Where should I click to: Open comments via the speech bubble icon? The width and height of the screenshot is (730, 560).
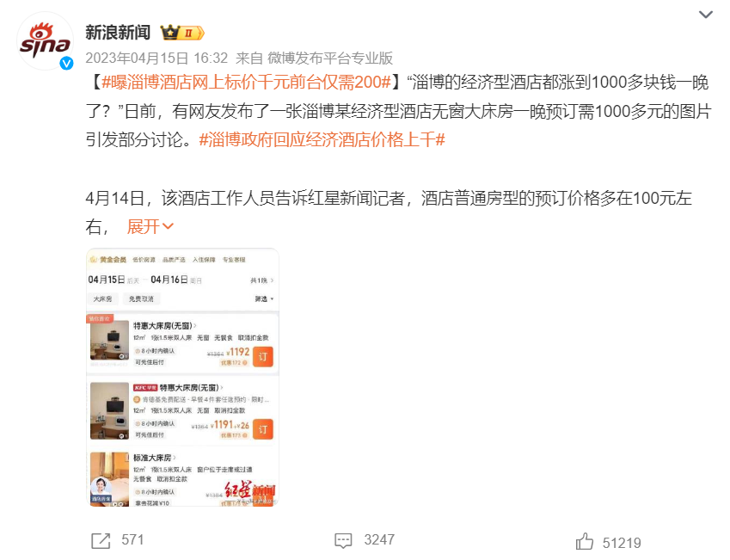coord(344,540)
